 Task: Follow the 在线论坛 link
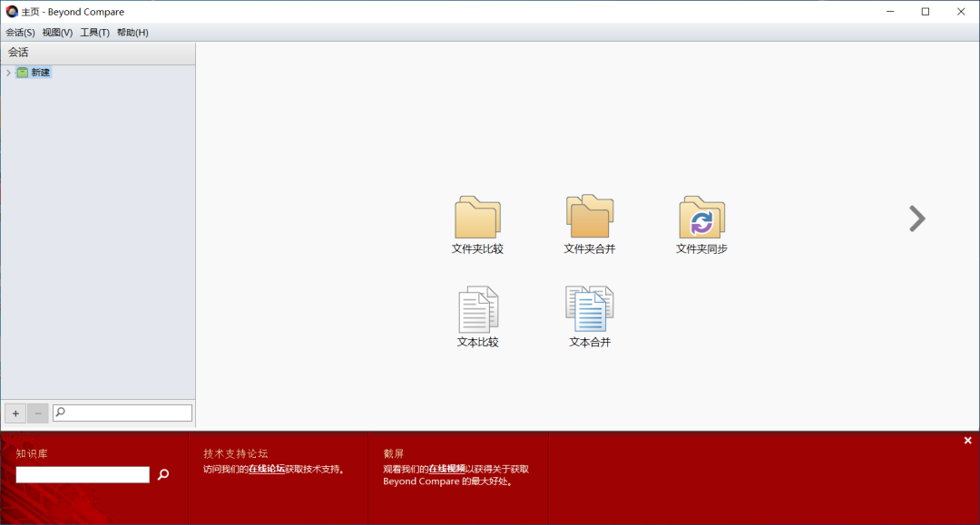[x=267, y=469]
